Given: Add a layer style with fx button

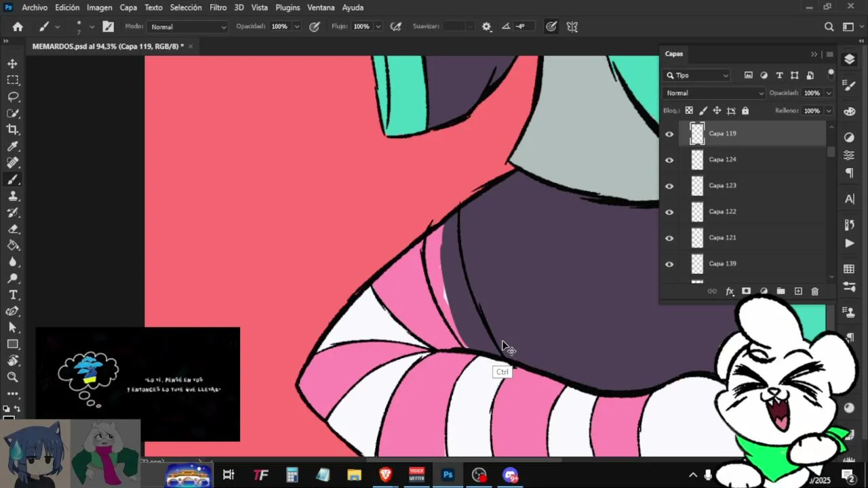Looking at the screenshot, I should point(730,291).
